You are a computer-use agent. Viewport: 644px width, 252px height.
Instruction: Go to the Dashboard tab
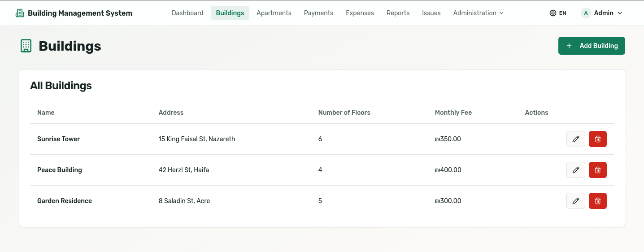[187, 13]
